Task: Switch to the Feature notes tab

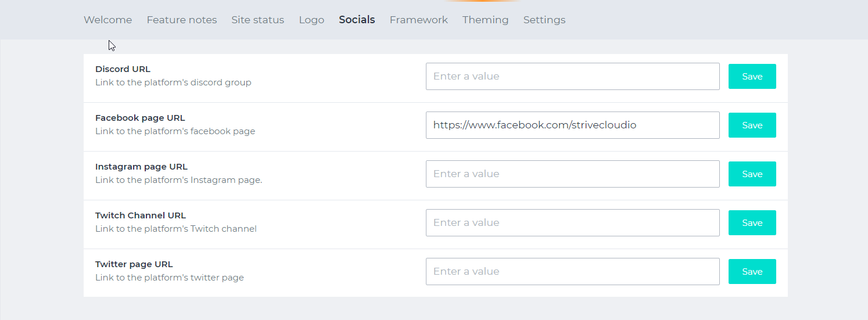Action: (x=181, y=20)
